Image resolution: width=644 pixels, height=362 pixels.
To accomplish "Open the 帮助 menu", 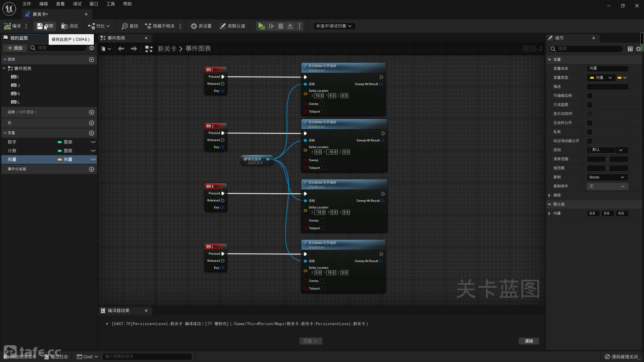I will pos(127,4).
